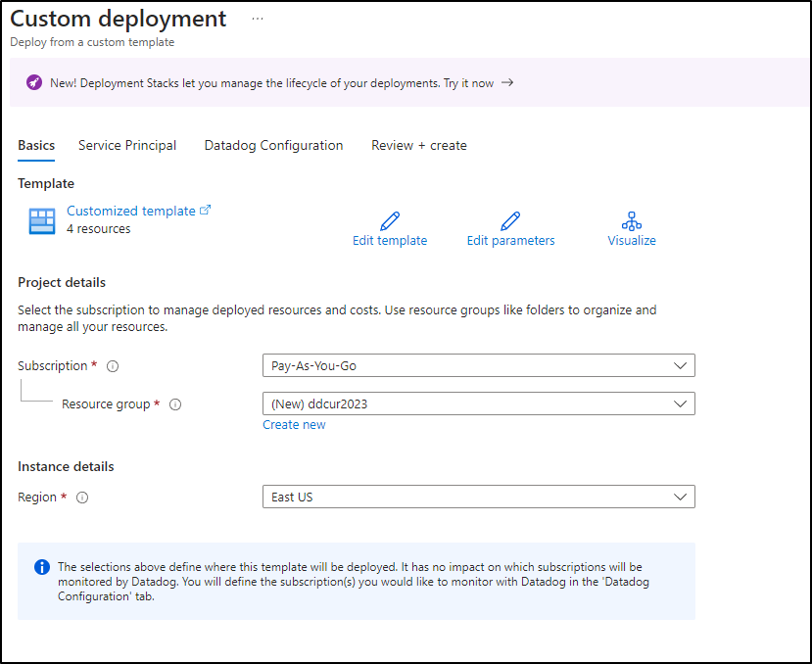
Task: Show info tooltip for Resource group
Action: pos(175,404)
